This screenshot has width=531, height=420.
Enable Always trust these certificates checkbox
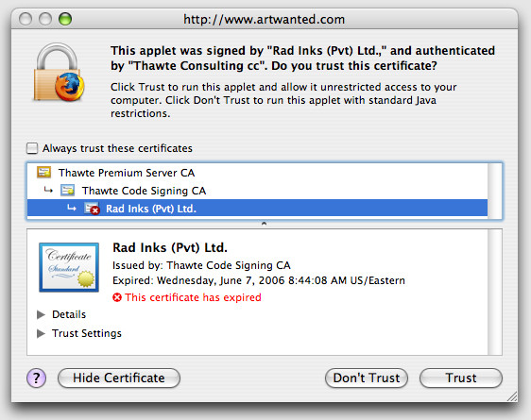tap(32, 148)
